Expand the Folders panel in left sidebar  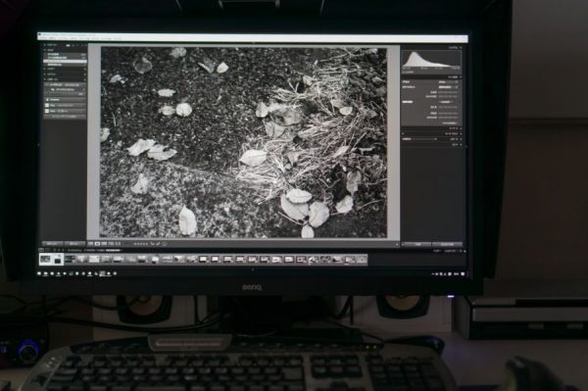click(x=65, y=69)
